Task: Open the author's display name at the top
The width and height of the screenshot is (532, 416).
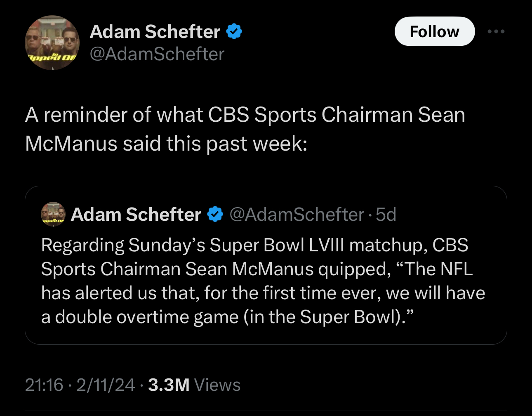Action: (155, 32)
